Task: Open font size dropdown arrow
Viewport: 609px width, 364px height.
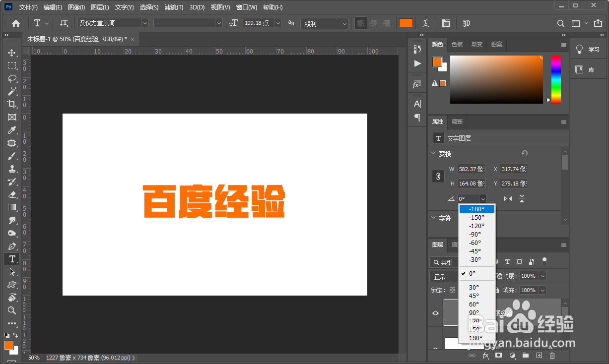Action: click(x=277, y=23)
